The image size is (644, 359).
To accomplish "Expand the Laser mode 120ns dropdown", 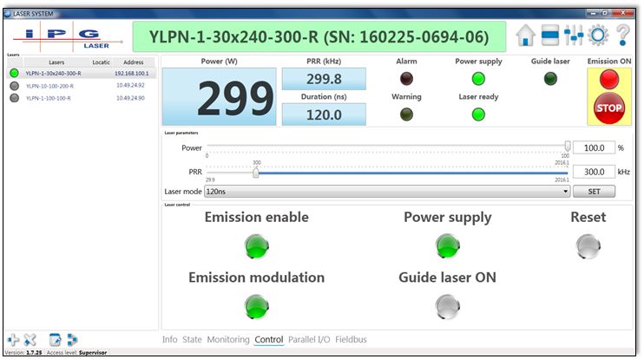I will pos(387,191).
